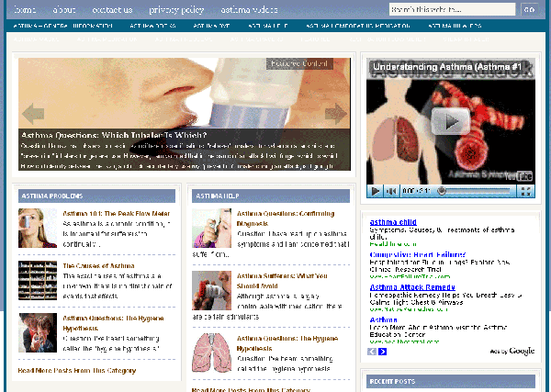Click the Ads by Google label
Screen dimensions: 551x392
coord(512,351)
